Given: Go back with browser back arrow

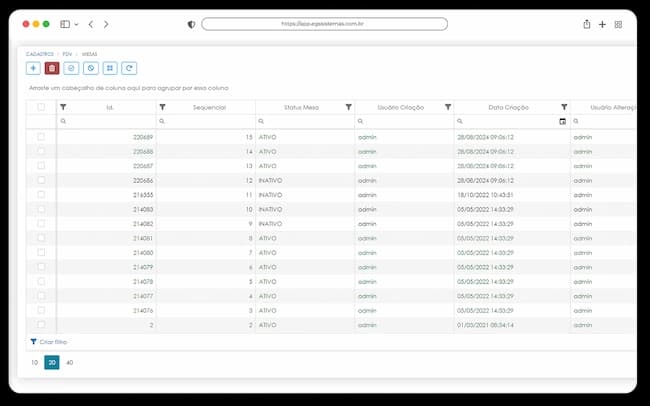Looking at the screenshot, I should pos(91,24).
